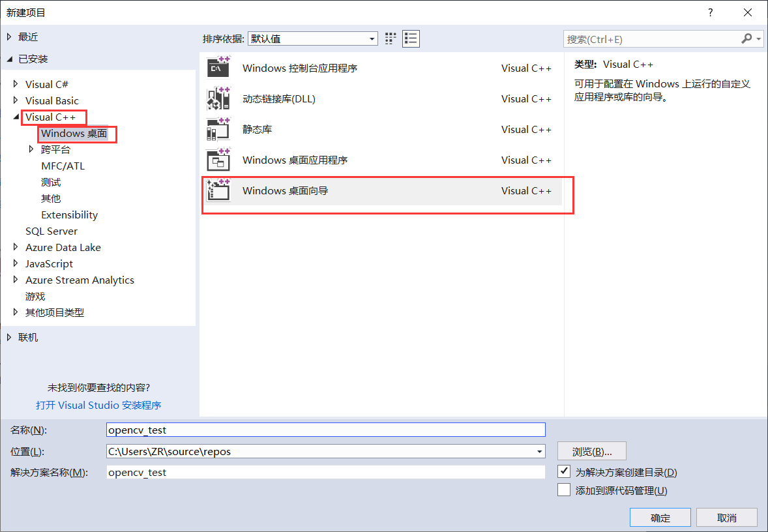The height and width of the screenshot is (532, 768).
Task: Enable 添加到源代码管理 checkbox
Action: [x=565, y=490]
